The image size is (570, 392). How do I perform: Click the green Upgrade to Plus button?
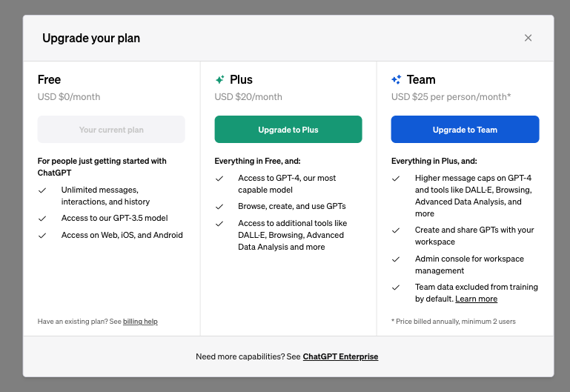click(x=288, y=130)
